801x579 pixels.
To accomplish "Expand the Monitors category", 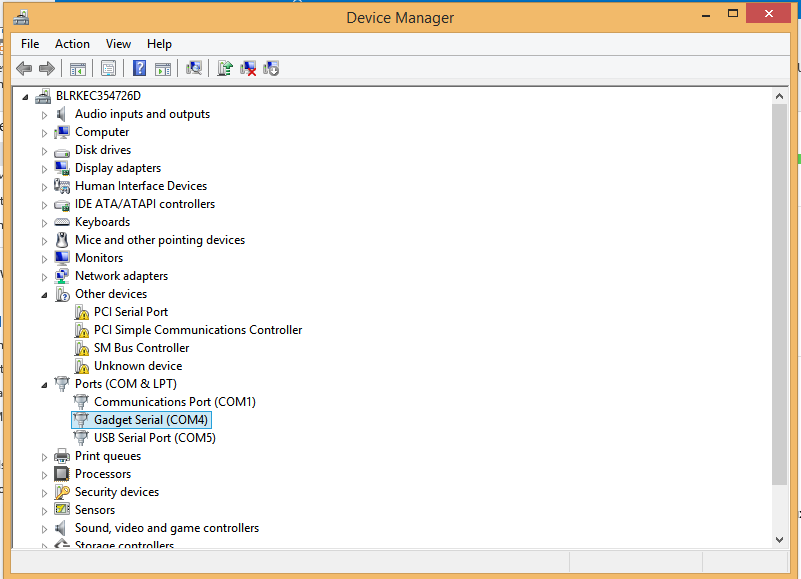I will [x=44, y=259].
